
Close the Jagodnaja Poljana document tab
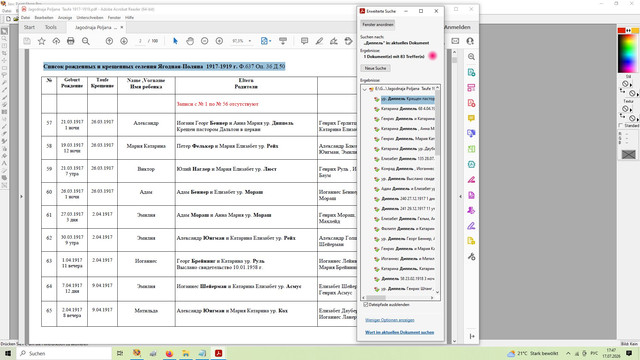(122, 27)
